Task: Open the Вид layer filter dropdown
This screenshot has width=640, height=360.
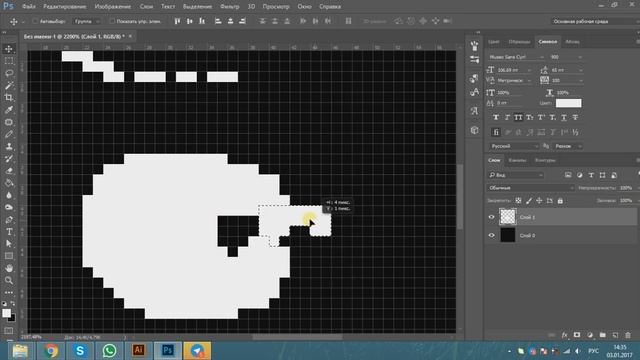Action: pyautogui.click(x=516, y=175)
